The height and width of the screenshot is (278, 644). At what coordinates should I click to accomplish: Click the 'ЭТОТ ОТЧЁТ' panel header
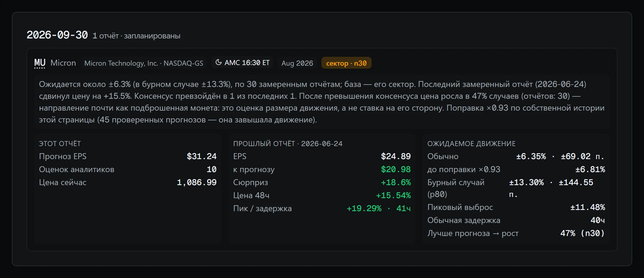click(x=60, y=143)
